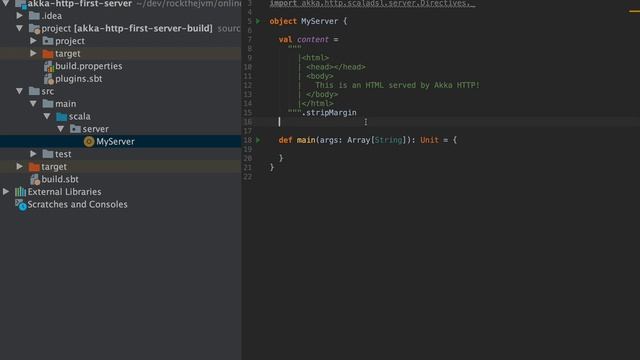Select the .idea tree row
Screen dimensions: 640x360
pos(121,16)
